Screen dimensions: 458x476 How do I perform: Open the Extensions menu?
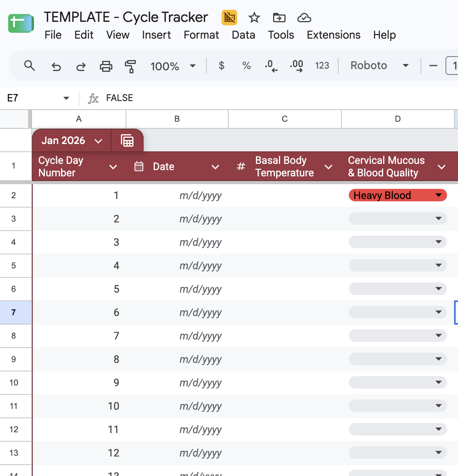click(x=334, y=35)
